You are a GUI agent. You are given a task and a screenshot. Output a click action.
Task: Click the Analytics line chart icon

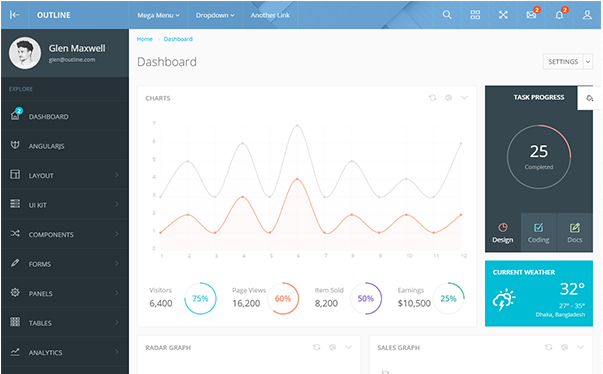15,351
